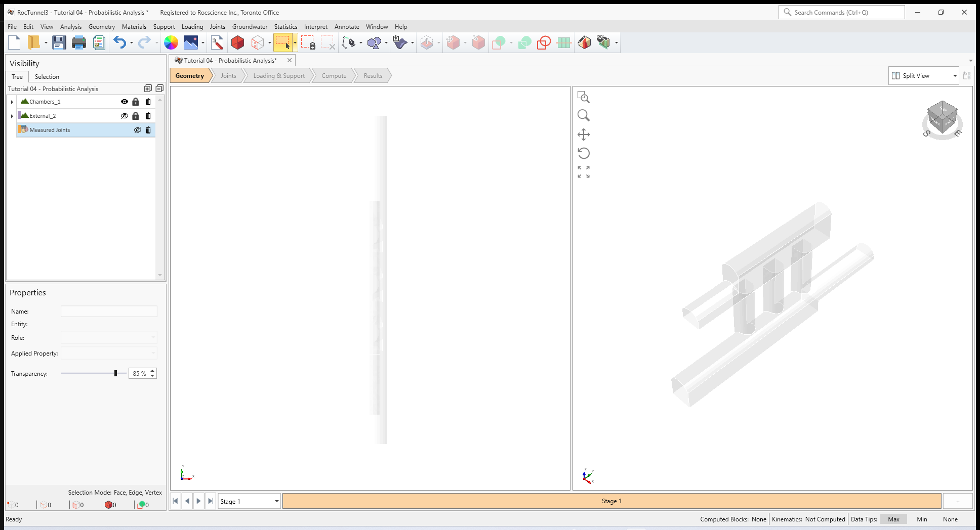
Task: Go to the Loading & Support workflow tab
Action: click(279, 76)
